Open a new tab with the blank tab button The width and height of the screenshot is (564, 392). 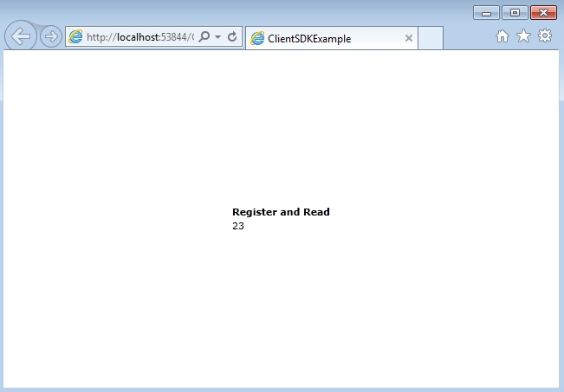431,38
